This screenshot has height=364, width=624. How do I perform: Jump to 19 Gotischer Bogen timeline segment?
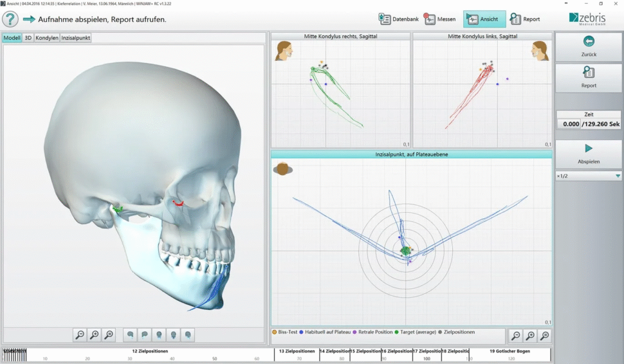click(x=509, y=354)
